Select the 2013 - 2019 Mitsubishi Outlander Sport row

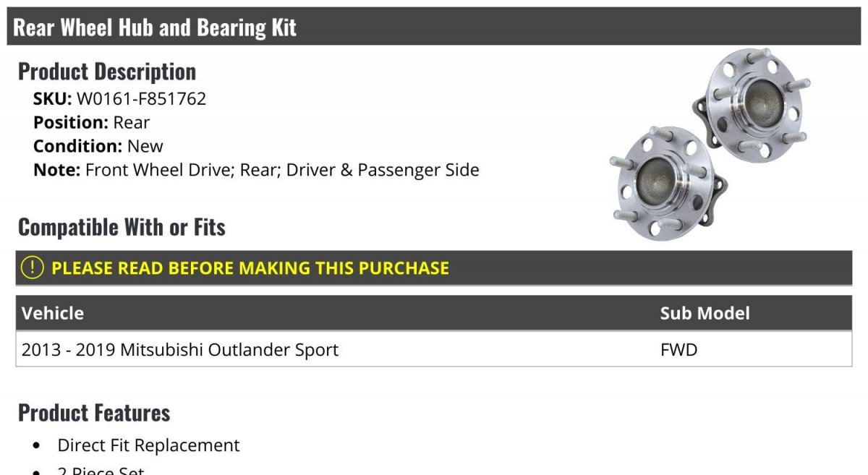click(x=180, y=350)
